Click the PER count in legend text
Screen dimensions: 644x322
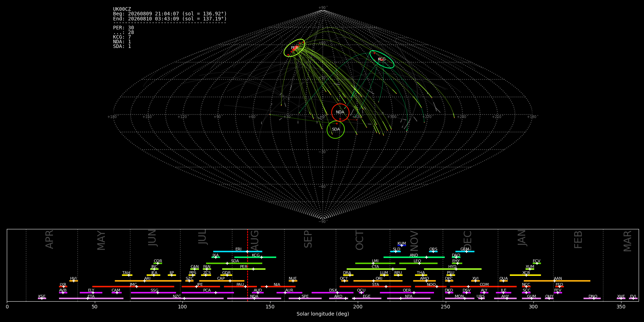(x=123, y=28)
